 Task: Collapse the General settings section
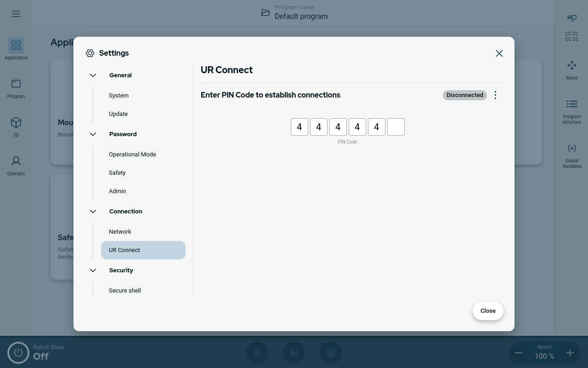(93, 75)
